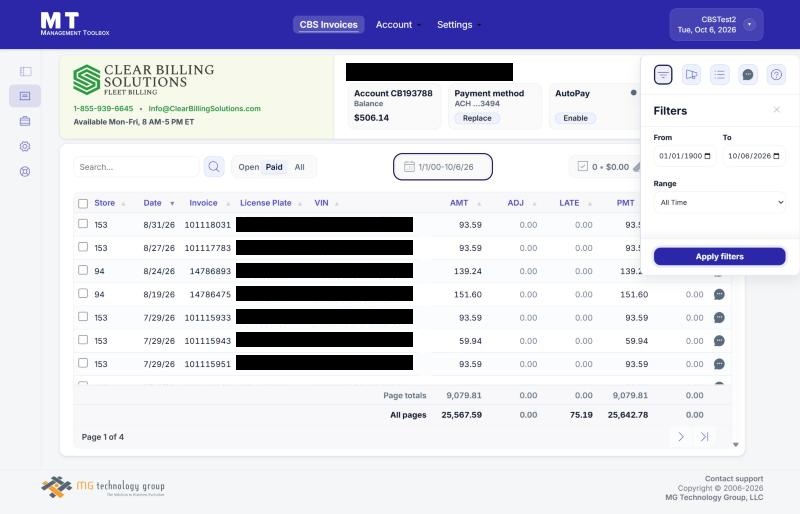Viewport: 800px width, 514px height.
Task: Switch to CBS Invoices tab
Action: [x=329, y=25]
